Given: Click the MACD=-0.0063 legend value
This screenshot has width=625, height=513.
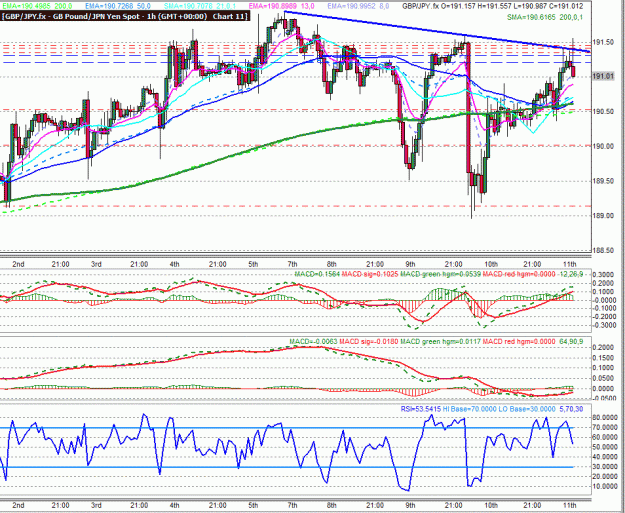Looking at the screenshot, I should (313, 342).
